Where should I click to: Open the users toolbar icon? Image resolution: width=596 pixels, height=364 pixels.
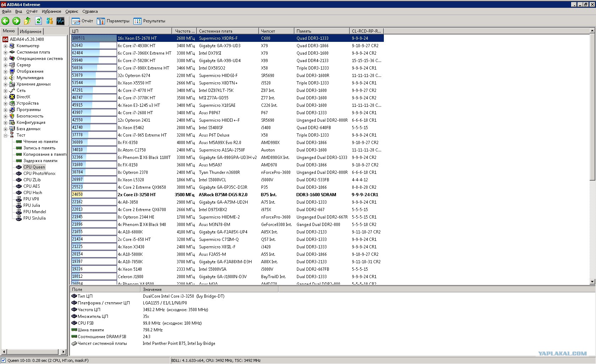49,21
